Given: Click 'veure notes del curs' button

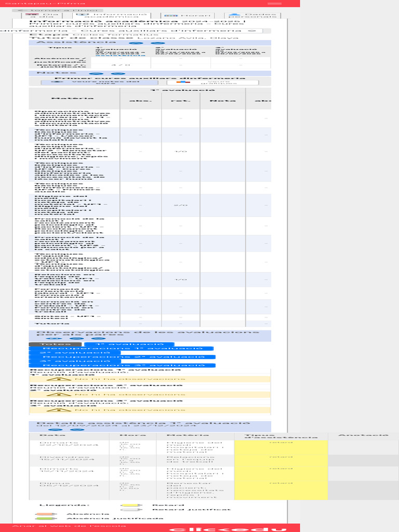Looking at the screenshot, I should tap(99, 83).
